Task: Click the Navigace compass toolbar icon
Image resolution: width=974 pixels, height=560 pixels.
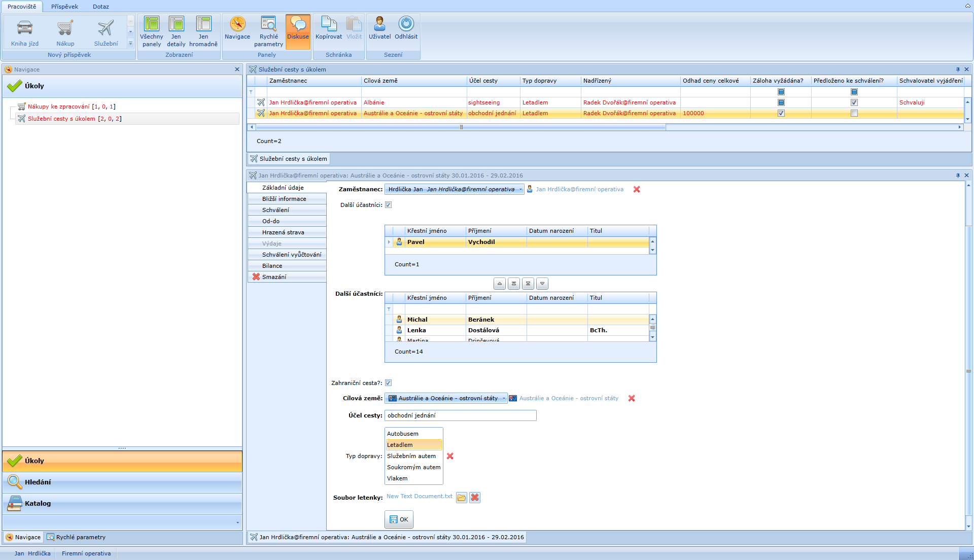Action: (x=237, y=24)
